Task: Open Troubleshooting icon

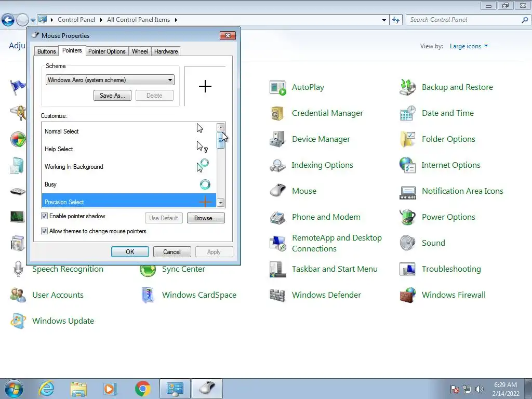Action: (407, 269)
